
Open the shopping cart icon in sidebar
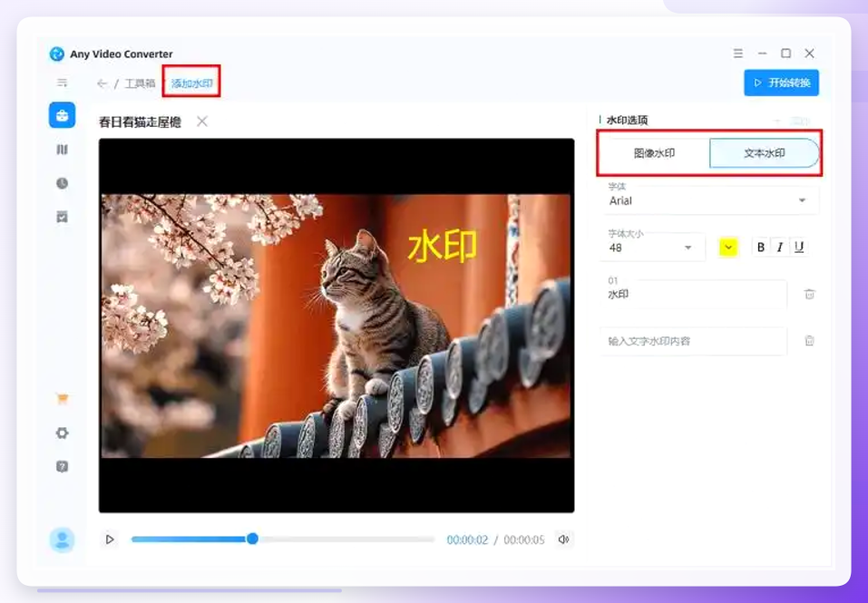(62, 399)
